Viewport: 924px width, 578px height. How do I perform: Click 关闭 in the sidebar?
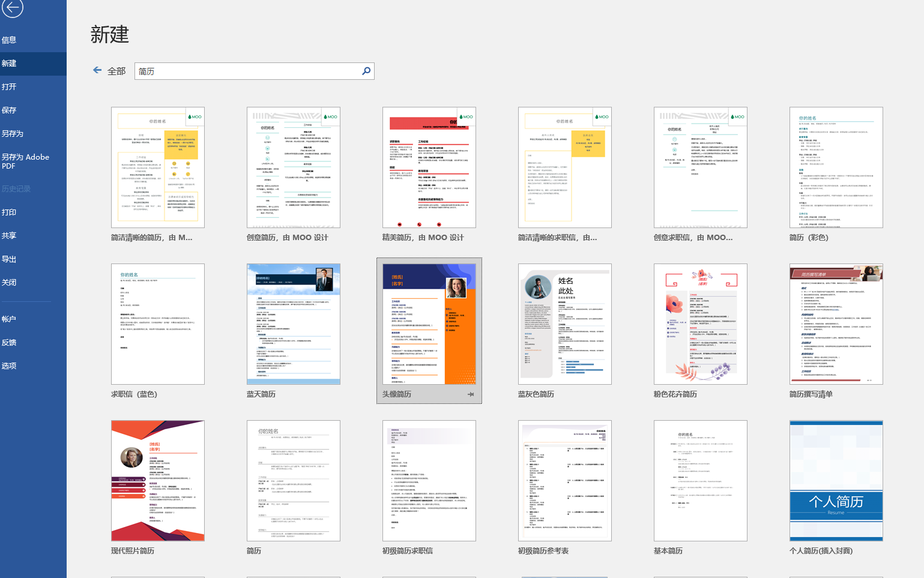pyautogui.click(x=33, y=282)
